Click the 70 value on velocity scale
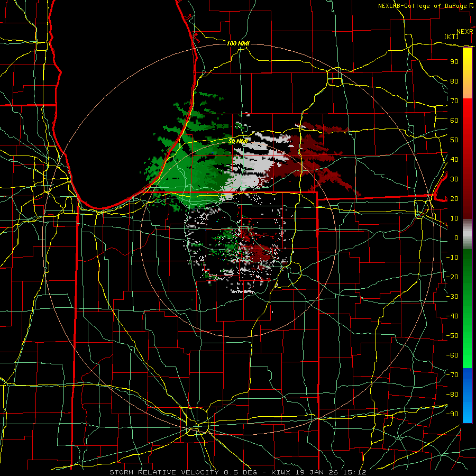 (x=454, y=101)
